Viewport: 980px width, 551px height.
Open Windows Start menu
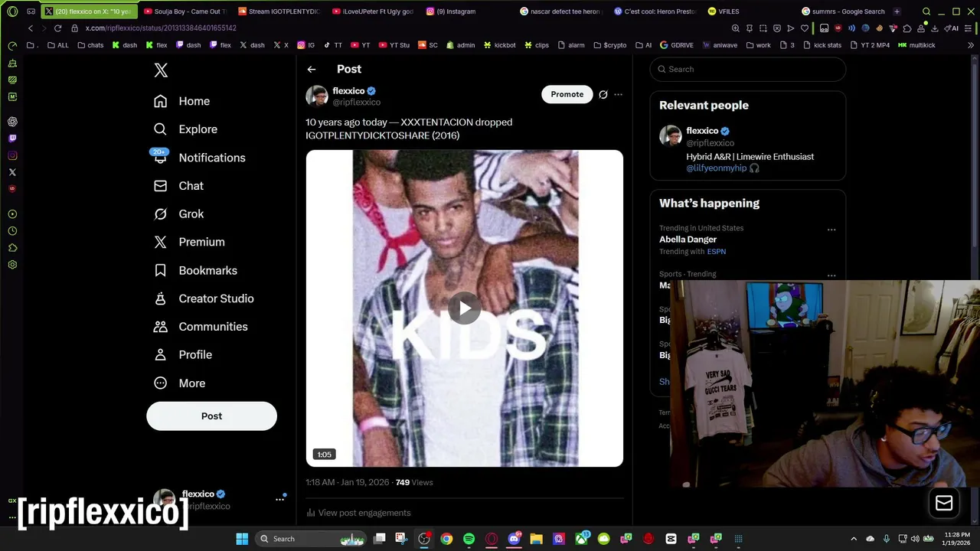coord(242,539)
